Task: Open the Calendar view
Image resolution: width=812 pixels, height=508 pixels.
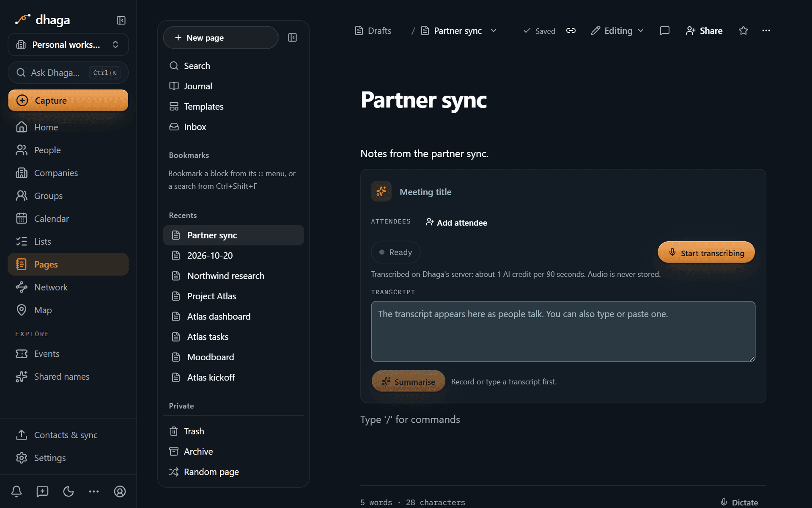Action: 68,218
